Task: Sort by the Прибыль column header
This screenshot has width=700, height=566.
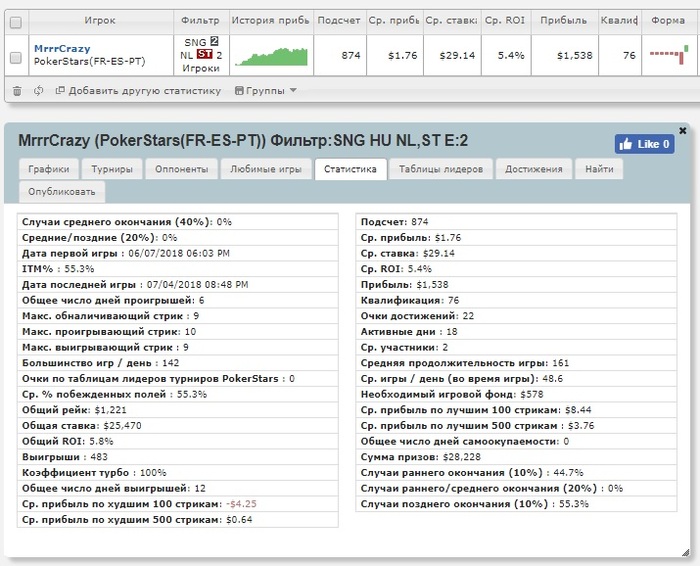Action: pos(564,21)
